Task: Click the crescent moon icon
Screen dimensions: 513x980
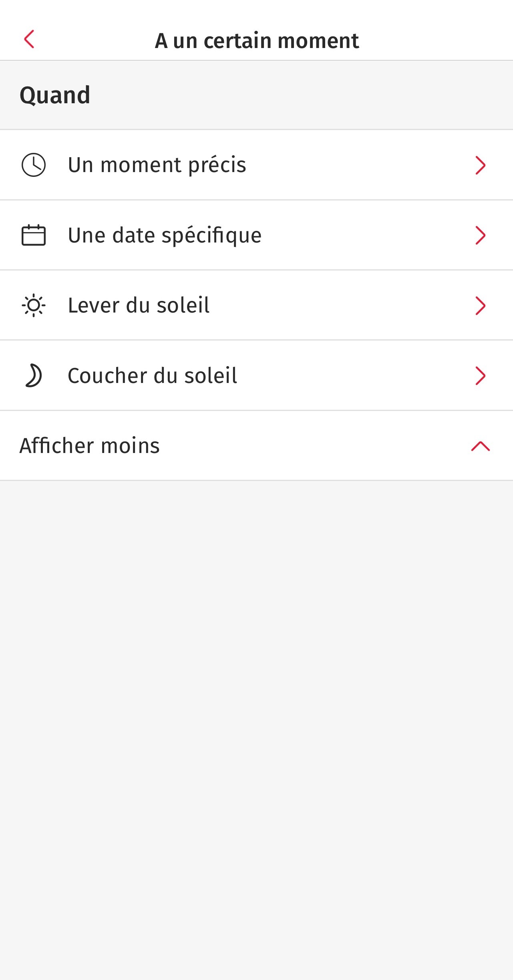Action: [34, 376]
